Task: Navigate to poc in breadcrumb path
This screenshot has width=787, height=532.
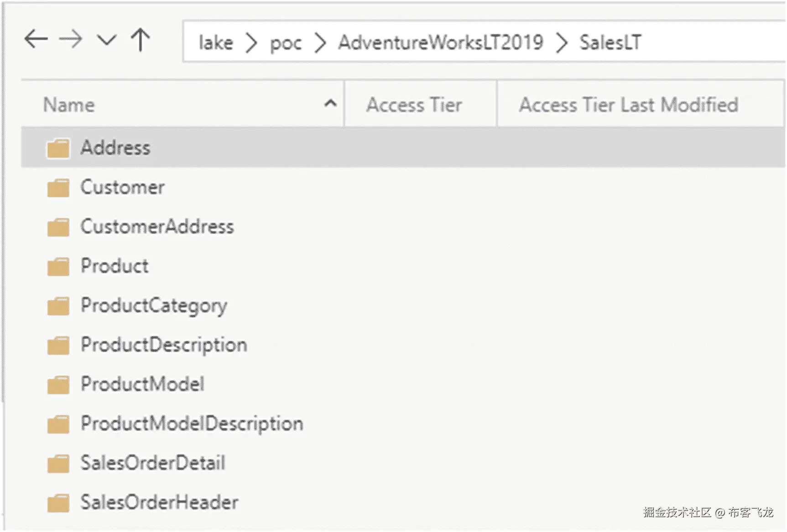Action: click(x=286, y=43)
